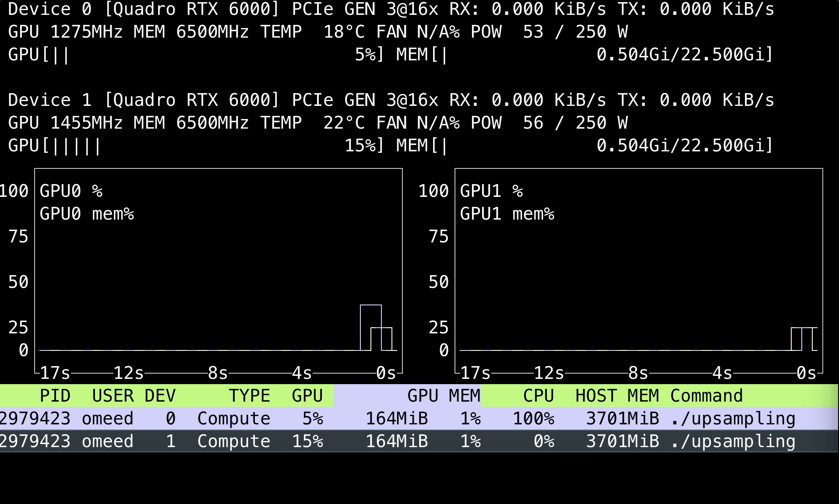Sort by the GPU column header
This screenshot has width=839, height=504.
click(x=307, y=395)
